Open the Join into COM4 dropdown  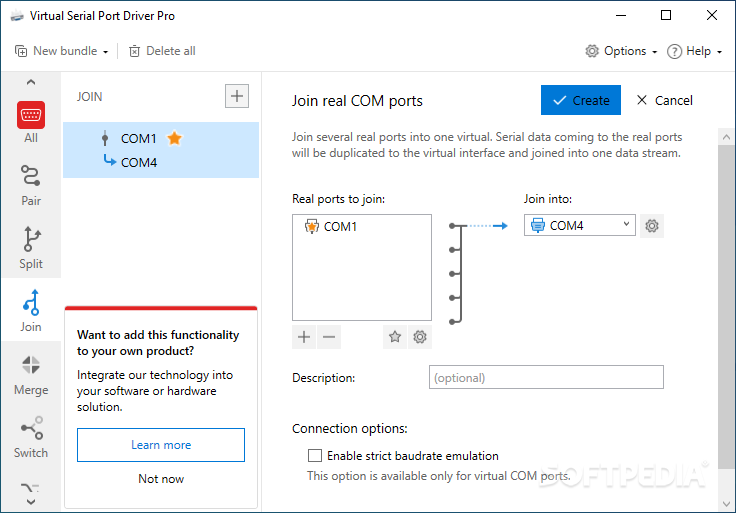tap(580, 225)
